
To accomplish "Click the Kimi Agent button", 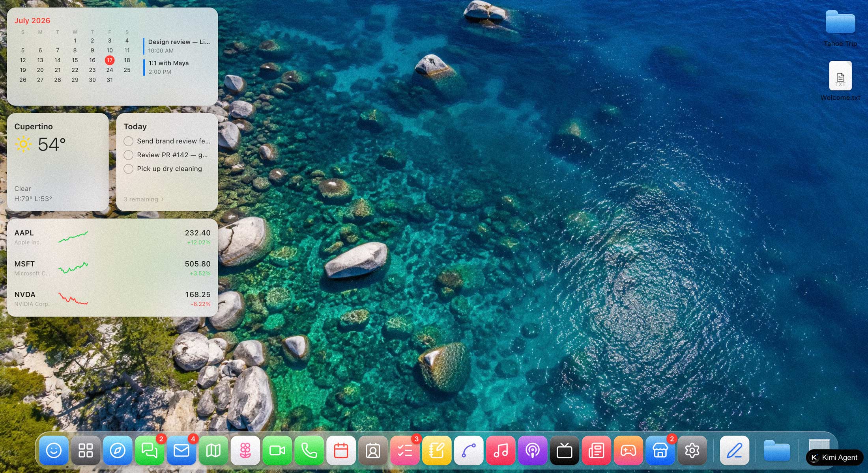I will (834, 458).
